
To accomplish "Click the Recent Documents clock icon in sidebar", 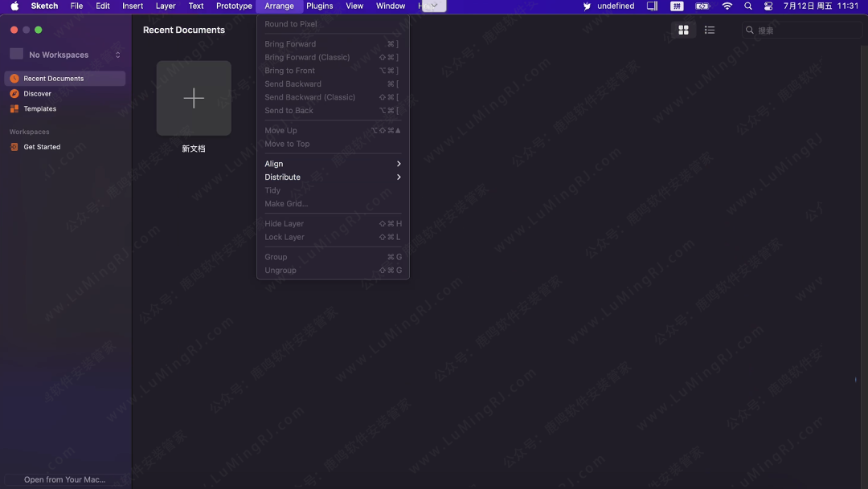I will pyautogui.click(x=14, y=79).
